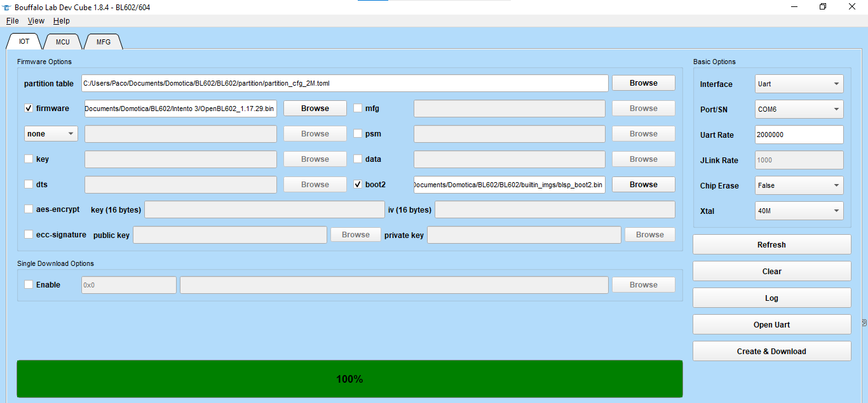The width and height of the screenshot is (868, 403).
Task: Click the boot2 path input field
Action: (x=510, y=185)
